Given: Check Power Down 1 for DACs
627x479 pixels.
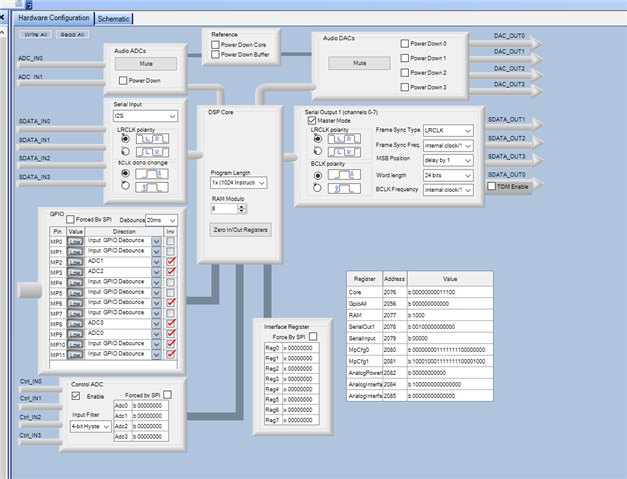Looking at the screenshot, I should click(405, 58).
